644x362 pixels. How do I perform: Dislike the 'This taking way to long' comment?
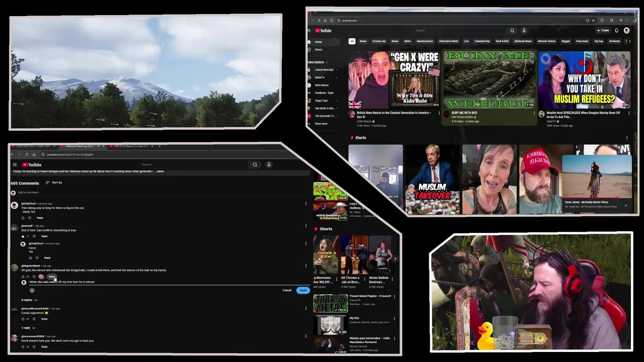tap(30, 218)
